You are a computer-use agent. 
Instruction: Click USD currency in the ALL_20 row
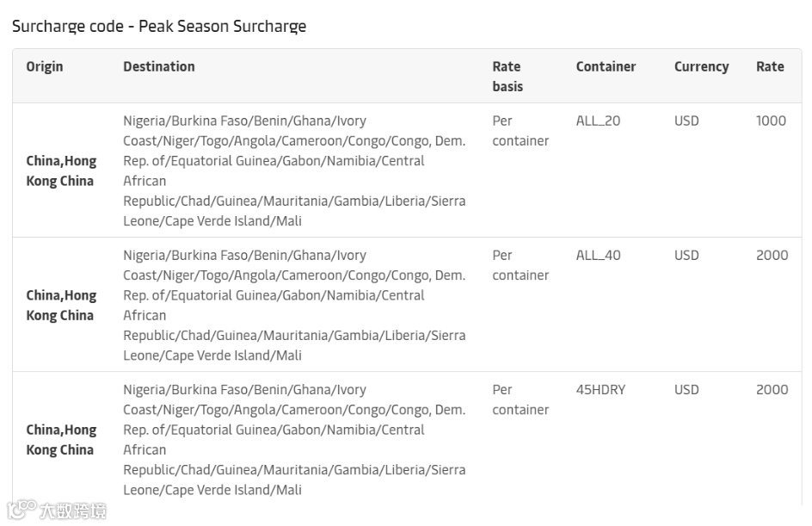pos(686,121)
